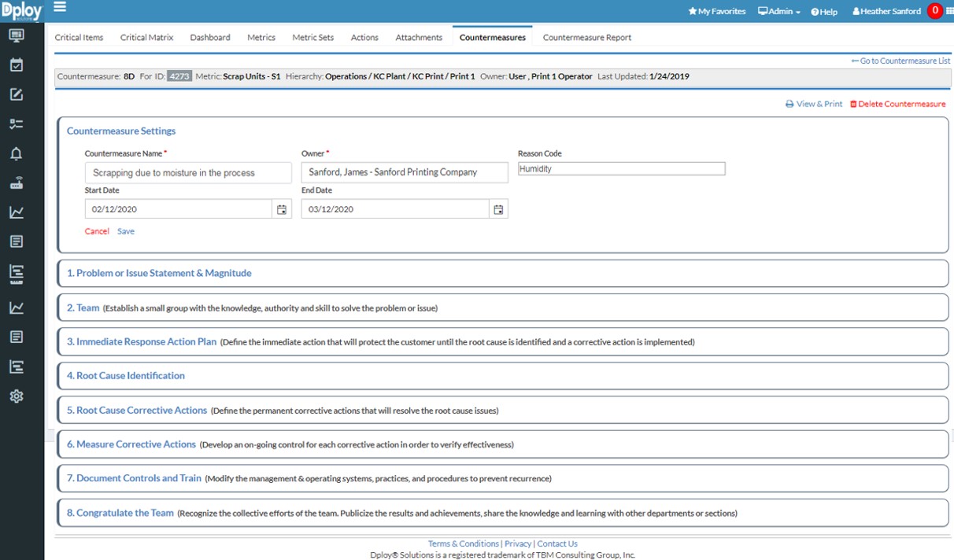Switch to the Metrics tab

(x=261, y=38)
